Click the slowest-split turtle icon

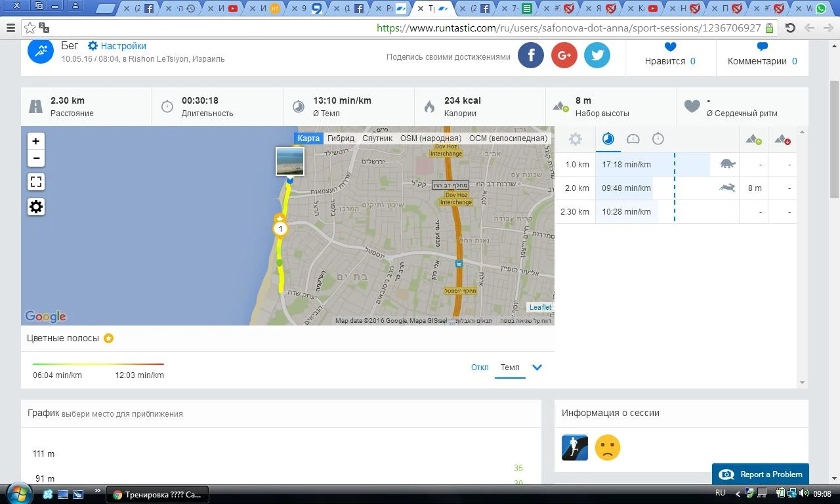point(728,164)
